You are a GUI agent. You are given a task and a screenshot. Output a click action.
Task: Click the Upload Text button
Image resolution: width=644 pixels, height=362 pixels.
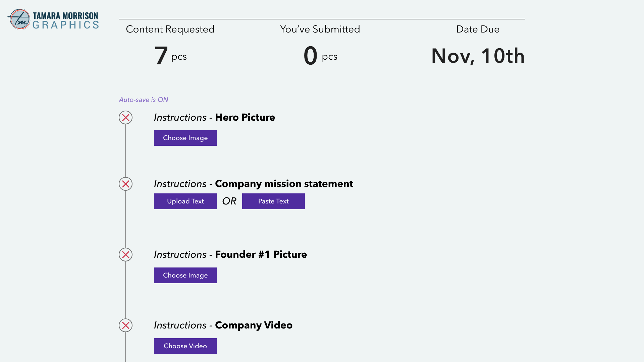[x=185, y=201]
